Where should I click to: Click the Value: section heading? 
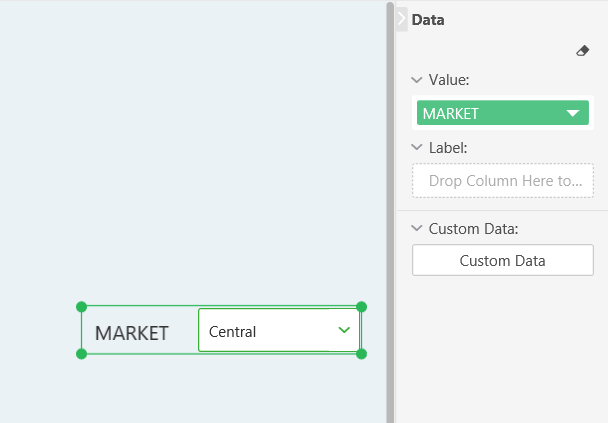click(449, 79)
